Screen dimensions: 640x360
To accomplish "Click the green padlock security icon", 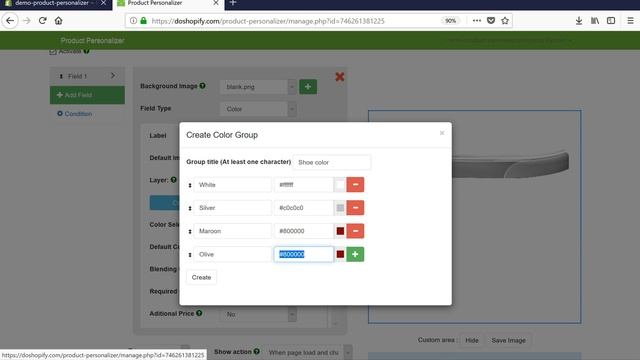I will coord(143,20).
